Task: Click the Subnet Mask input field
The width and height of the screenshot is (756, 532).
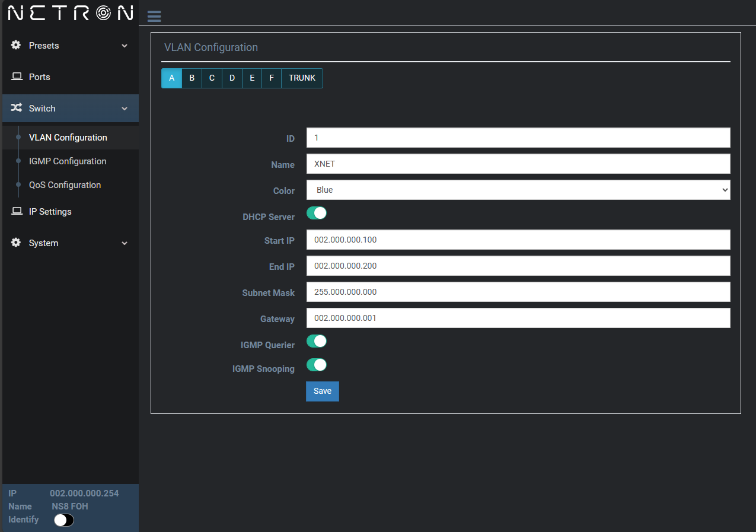Action: 518,292
